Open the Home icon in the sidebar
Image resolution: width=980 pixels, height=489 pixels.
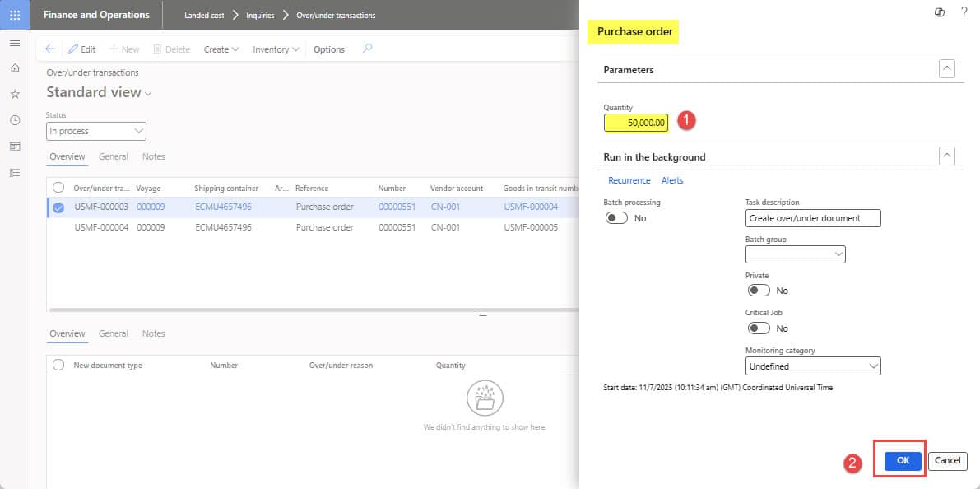(x=14, y=68)
